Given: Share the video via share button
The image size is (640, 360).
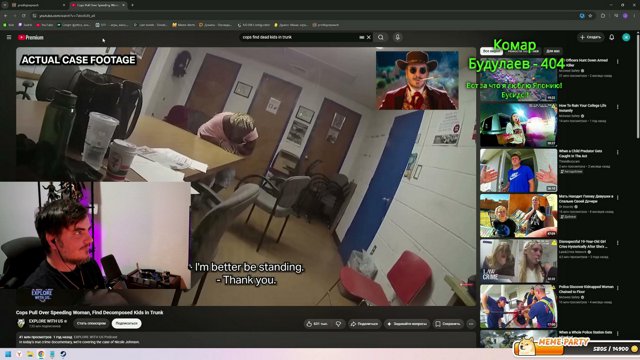Looking at the screenshot, I should [364, 324].
